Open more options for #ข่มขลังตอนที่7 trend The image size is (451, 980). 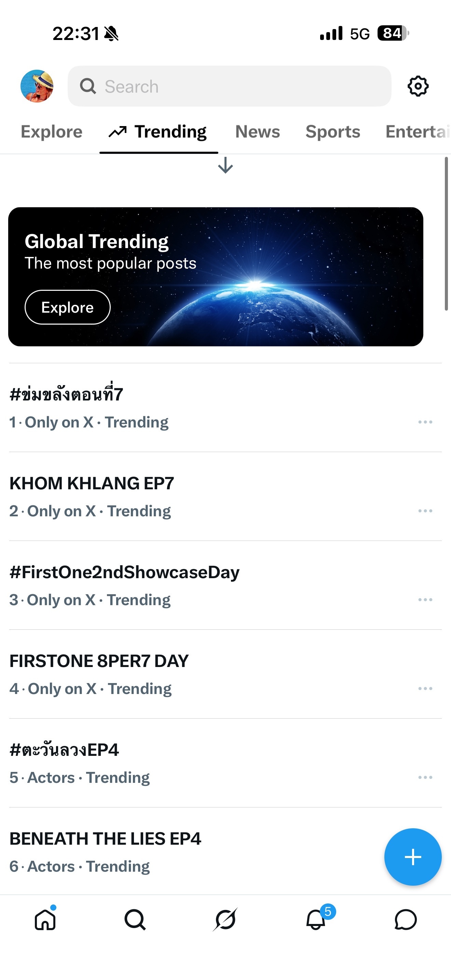[425, 422]
